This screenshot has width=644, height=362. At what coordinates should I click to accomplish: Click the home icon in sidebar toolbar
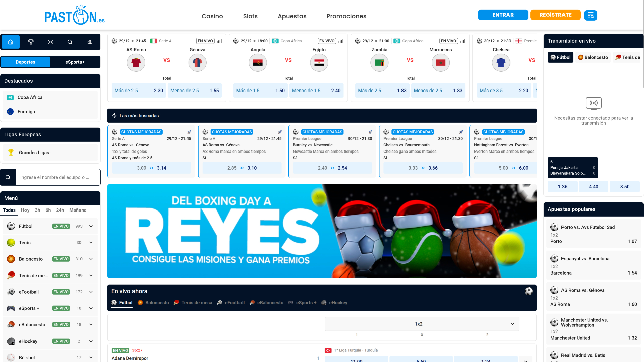pyautogui.click(x=11, y=42)
